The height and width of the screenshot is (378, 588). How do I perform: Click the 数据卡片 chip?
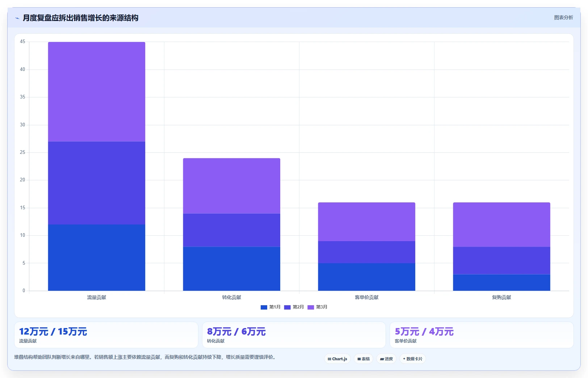click(413, 359)
